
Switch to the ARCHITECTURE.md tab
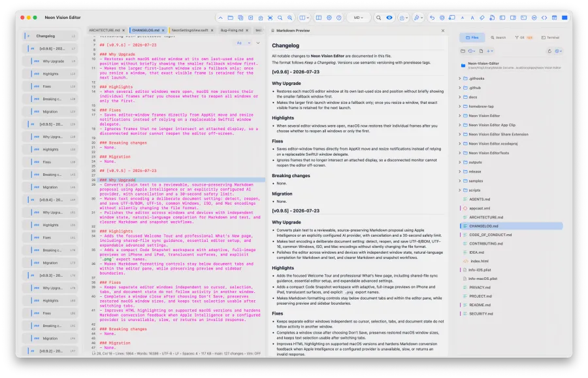point(105,30)
